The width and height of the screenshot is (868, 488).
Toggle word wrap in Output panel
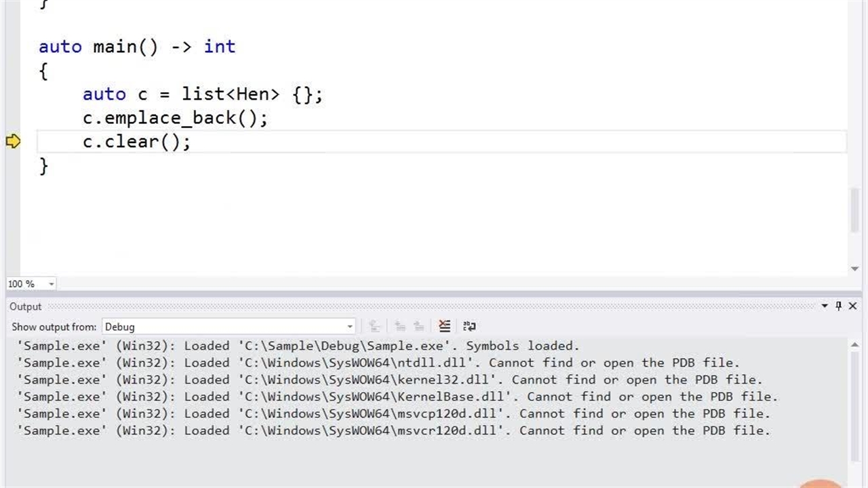pyautogui.click(x=469, y=327)
